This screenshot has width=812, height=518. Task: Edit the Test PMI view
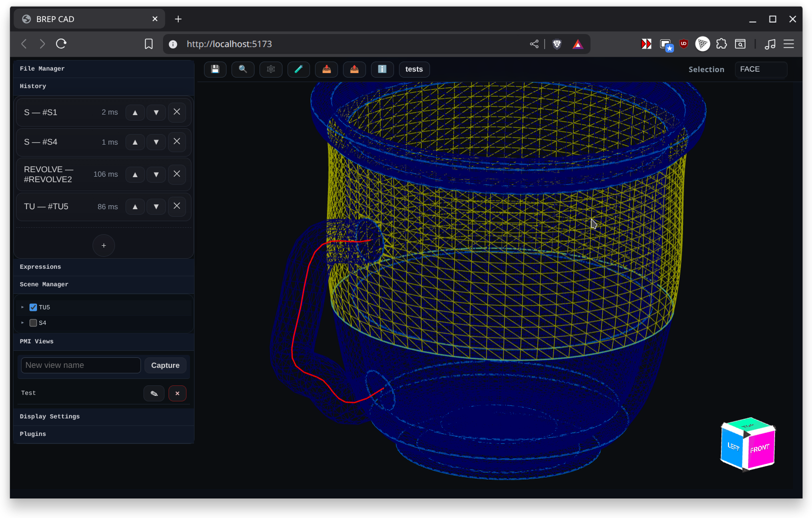tap(154, 393)
